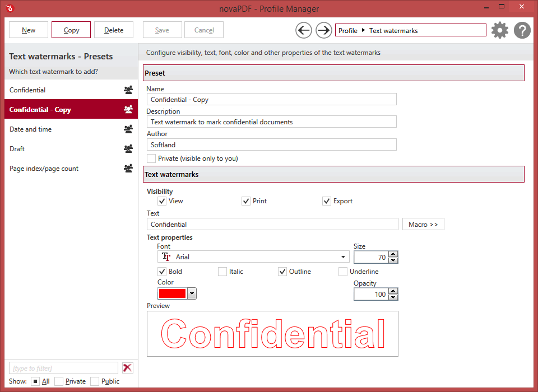Click the 'type to filter' search box
Screen dimensions: 538x392
[63, 368]
